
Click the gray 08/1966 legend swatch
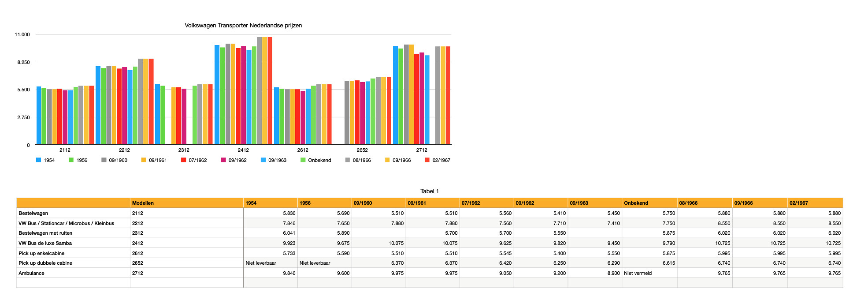click(348, 160)
